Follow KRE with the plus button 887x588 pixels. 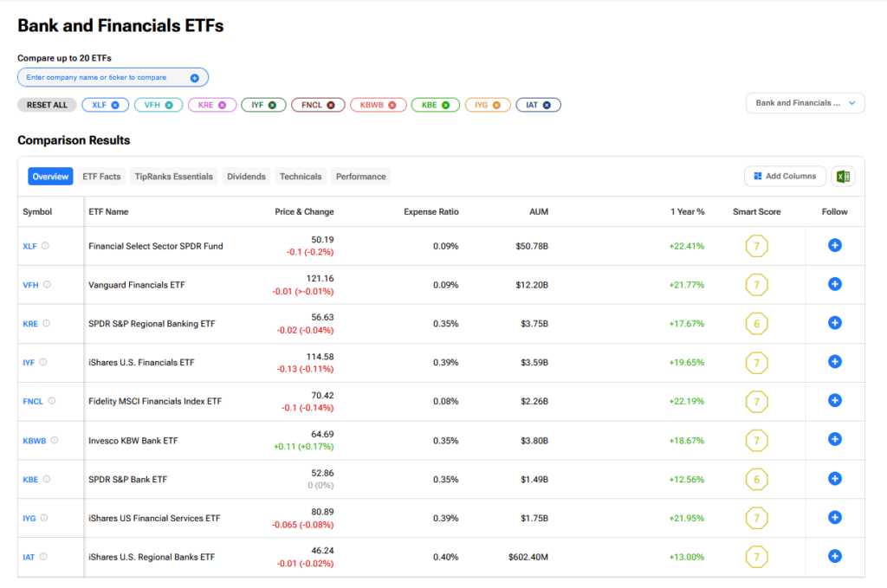tap(835, 323)
